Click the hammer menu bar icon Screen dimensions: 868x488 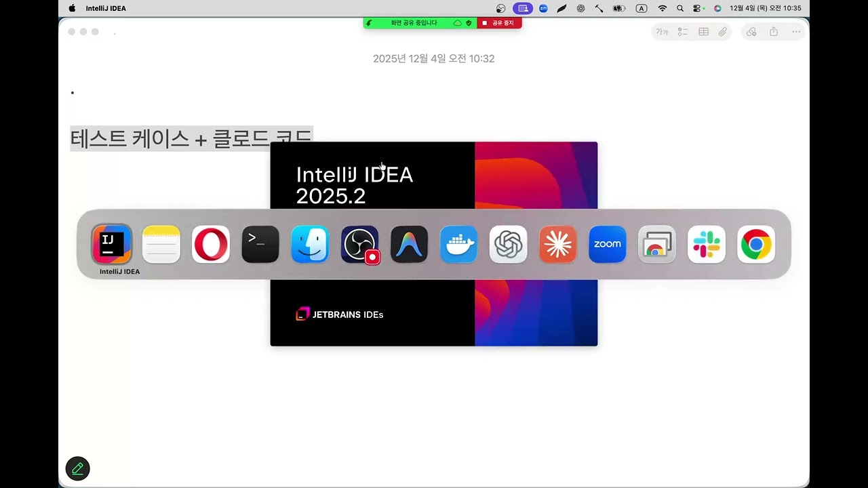599,8
